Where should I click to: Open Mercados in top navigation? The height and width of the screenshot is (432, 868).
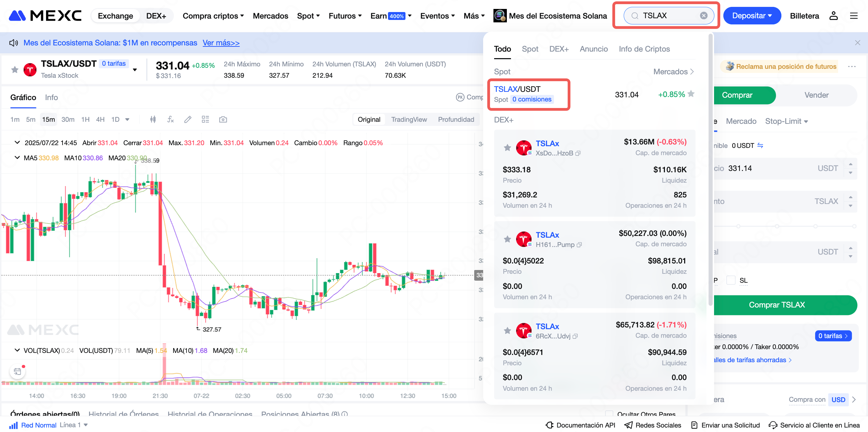(x=270, y=16)
